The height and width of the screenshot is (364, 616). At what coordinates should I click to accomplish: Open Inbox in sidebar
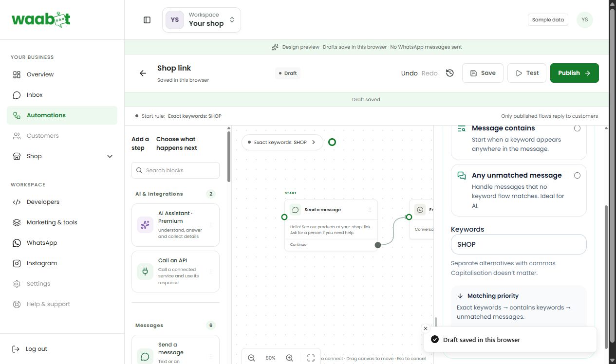tap(62, 95)
